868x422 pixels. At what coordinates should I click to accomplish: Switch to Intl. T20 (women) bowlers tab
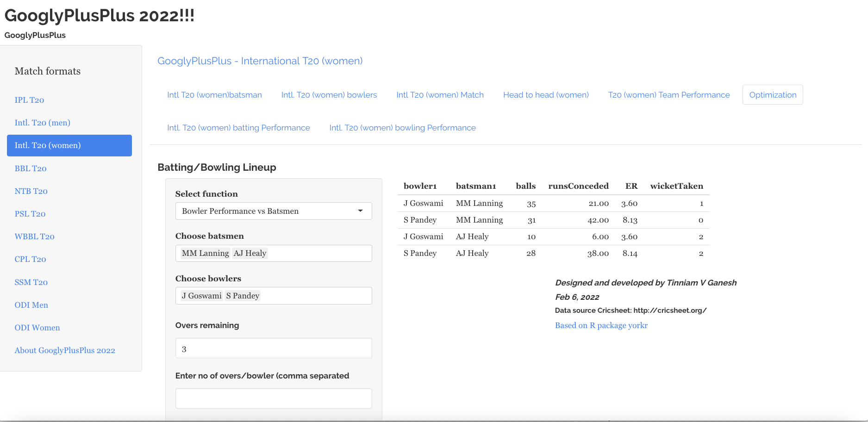[x=329, y=95]
